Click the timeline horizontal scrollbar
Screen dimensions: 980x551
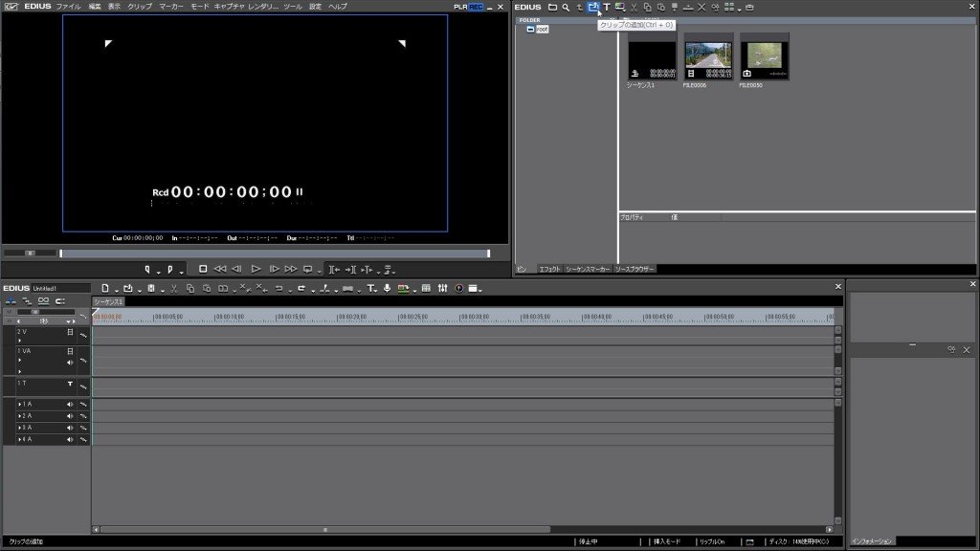click(x=325, y=530)
